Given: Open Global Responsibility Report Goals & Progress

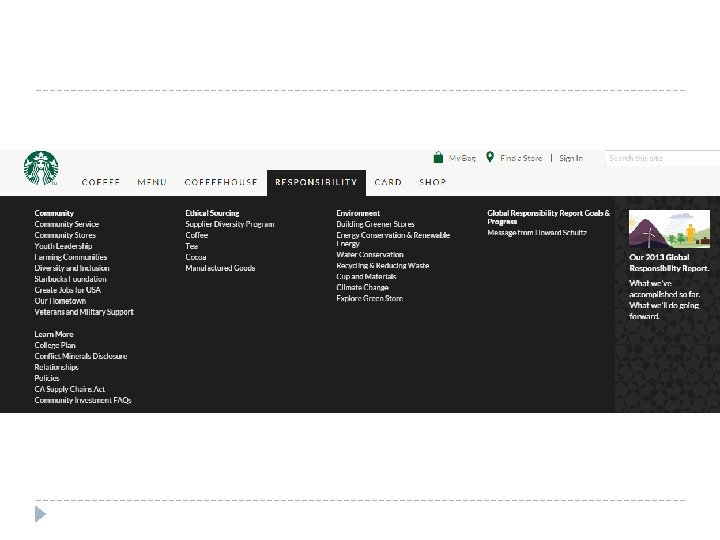Looking at the screenshot, I should point(549,217).
